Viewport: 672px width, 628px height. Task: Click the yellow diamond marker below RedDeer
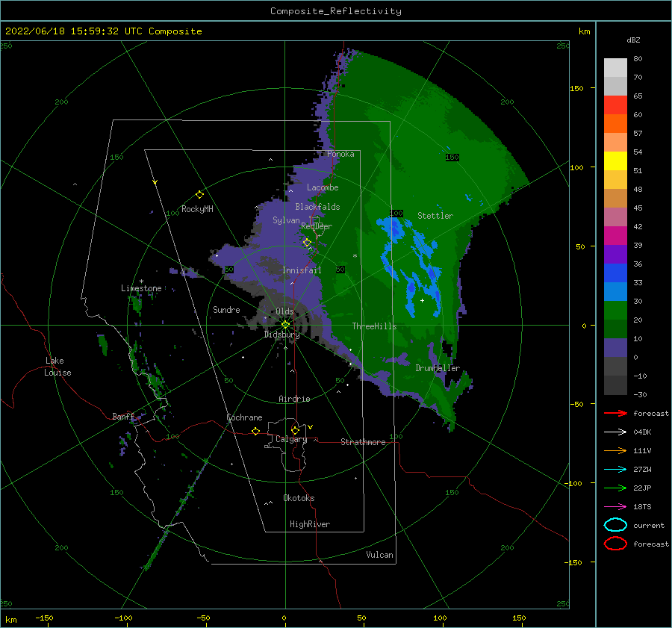coord(307,243)
